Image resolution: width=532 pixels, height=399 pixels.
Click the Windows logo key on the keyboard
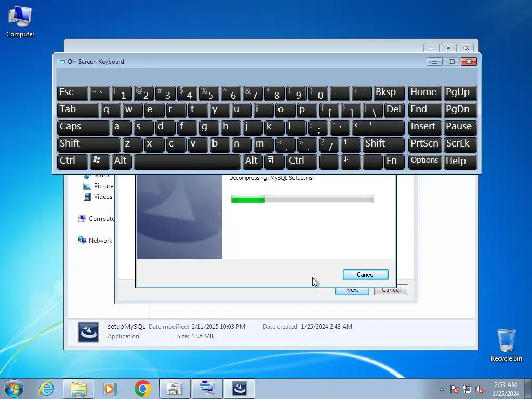tap(100, 162)
